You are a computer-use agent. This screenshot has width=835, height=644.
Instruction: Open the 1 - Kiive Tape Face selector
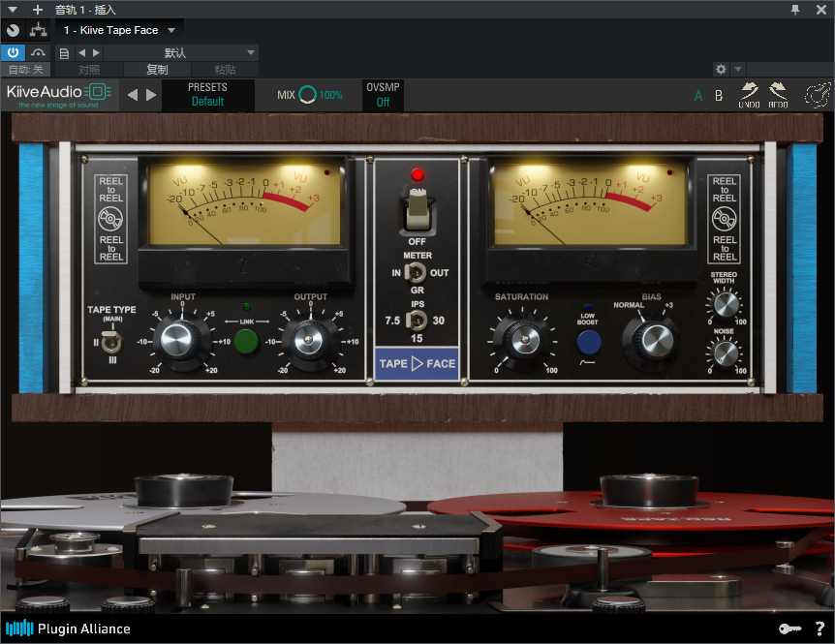(x=119, y=30)
